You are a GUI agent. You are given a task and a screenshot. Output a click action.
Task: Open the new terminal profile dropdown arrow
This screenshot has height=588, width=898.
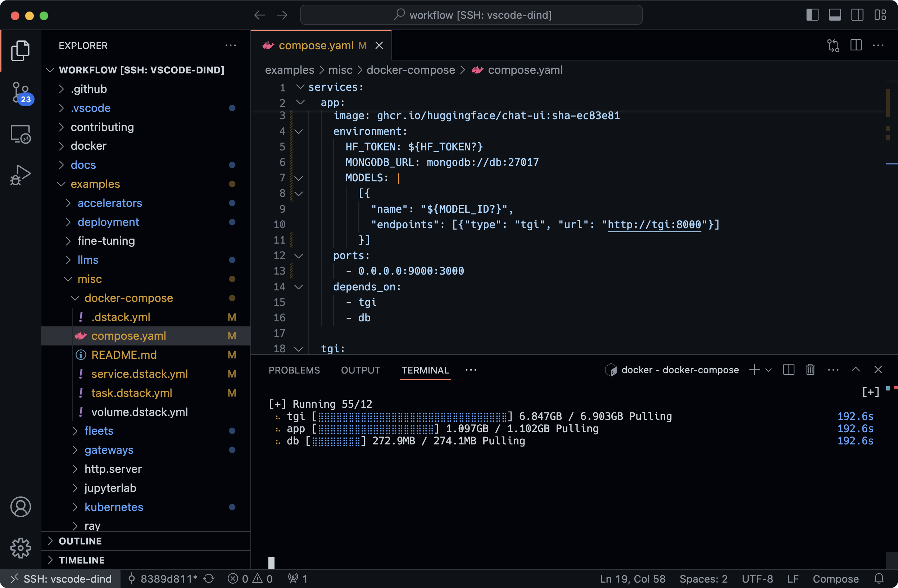coord(768,370)
